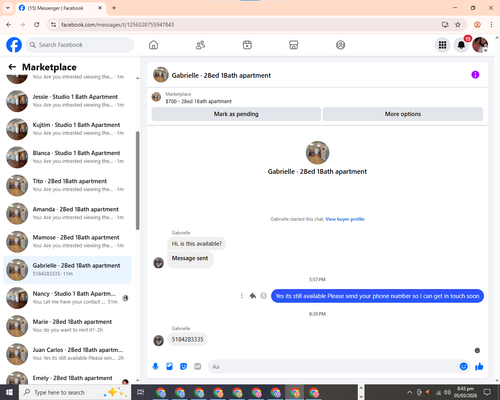Reload the page
The width and height of the screenshot is (500, 400).
[37, 25]
